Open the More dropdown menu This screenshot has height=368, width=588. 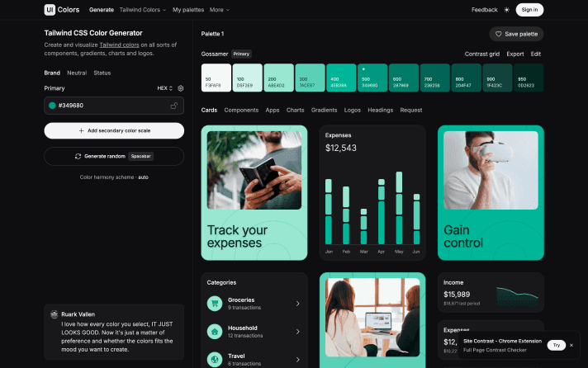tap(219, 10)
